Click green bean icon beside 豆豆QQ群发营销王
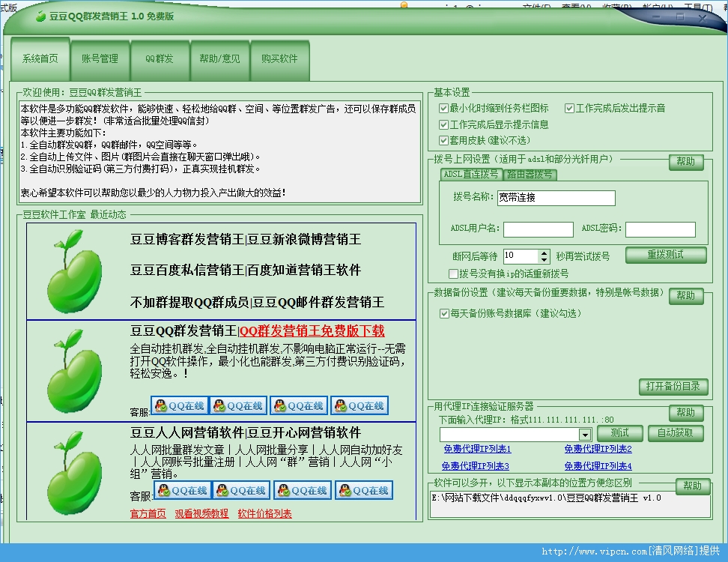Image resolution: width=728 pixels, height=562 pixels. coord(74,371)
